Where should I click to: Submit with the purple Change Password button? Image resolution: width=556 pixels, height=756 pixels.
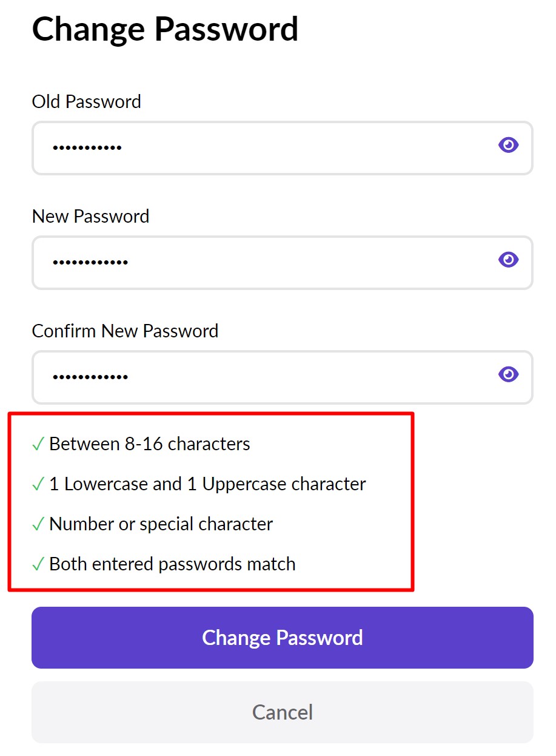click(x=283, y=638)
